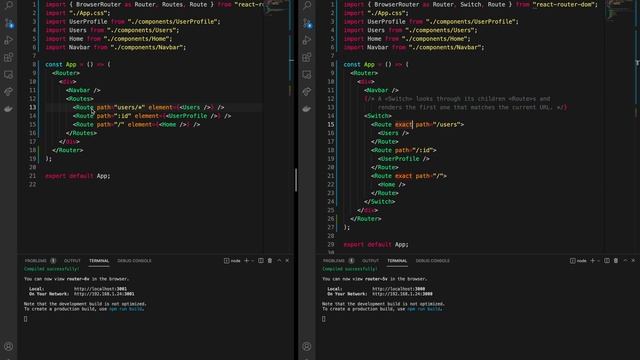Click 'export default App' in left editor

[x=78, y=176]
